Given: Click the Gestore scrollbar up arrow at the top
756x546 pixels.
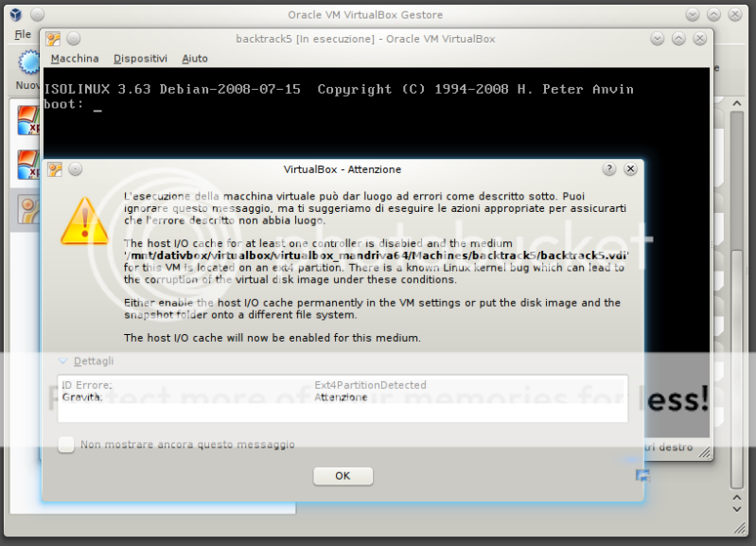Looking at the screenshot, I should [x=737, y=103].
